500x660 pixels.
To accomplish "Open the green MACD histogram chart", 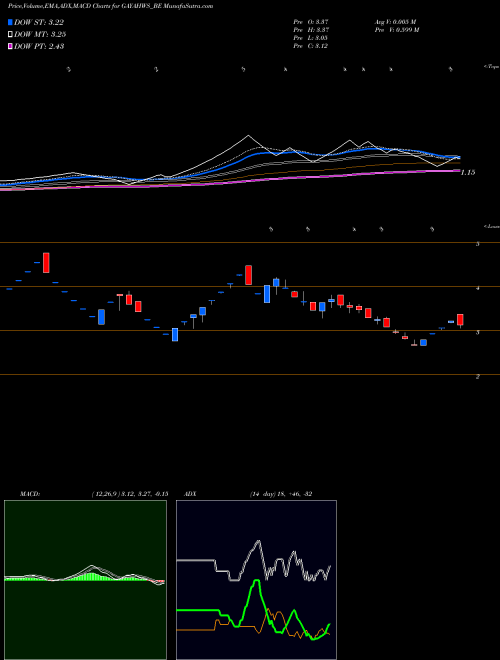I will point(85,580).
